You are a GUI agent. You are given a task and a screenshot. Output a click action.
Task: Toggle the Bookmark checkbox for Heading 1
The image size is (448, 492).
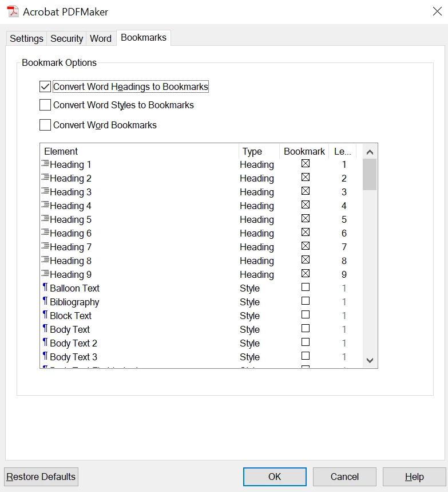(306, 163)
